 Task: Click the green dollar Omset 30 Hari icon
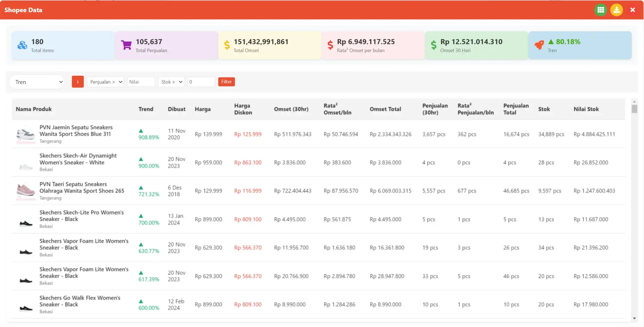[x=434, y=46]
